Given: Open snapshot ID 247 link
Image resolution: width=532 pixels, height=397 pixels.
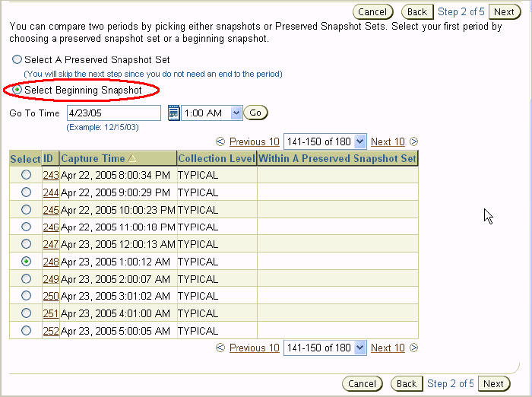Looking at the screenshot, I should 51,244.
